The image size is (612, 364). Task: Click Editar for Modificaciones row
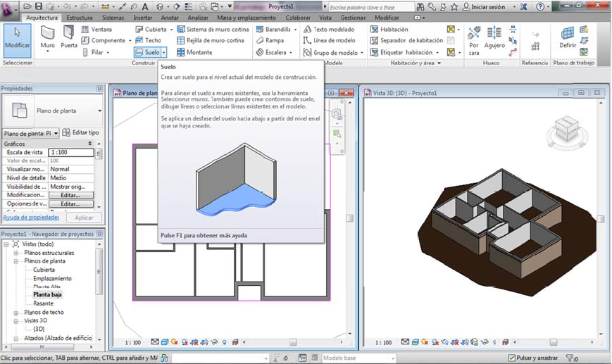tap(70, 195)
